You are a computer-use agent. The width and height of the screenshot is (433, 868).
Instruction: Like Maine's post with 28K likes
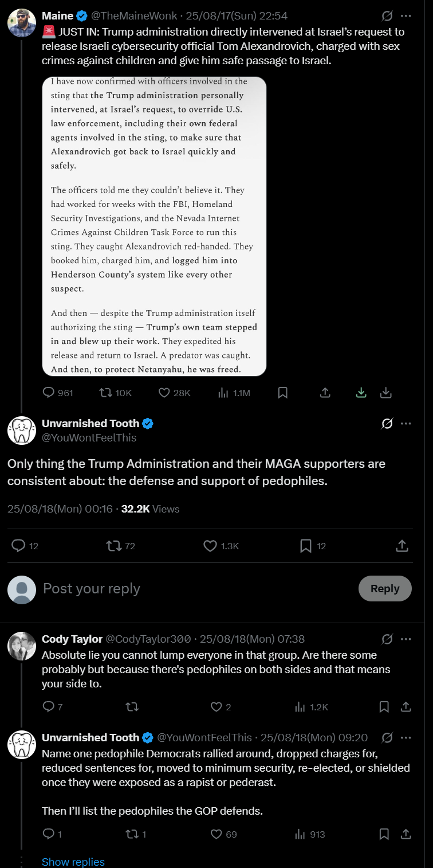click(x=174, y=393)
